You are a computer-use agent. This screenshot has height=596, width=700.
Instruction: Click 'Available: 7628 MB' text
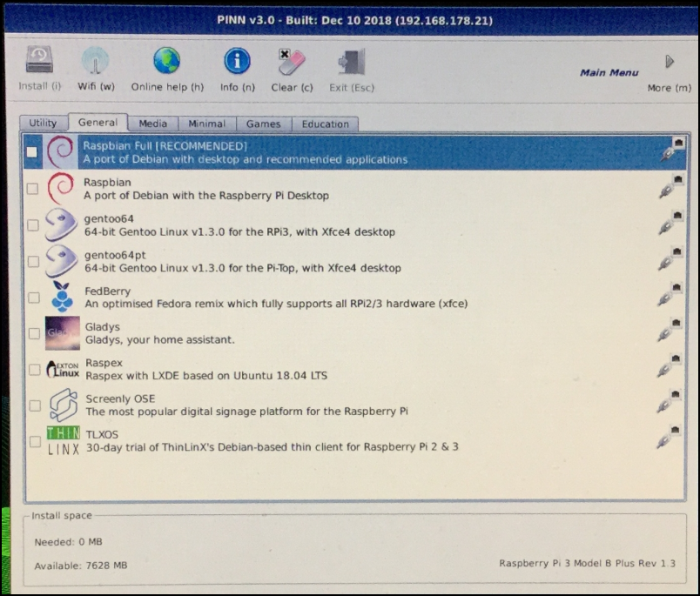click(81, 566)
